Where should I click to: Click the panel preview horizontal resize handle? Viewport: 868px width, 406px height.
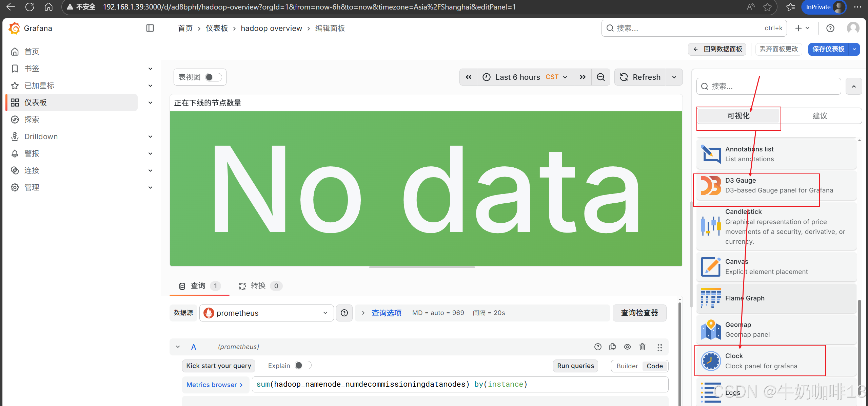tap(422, 267)
